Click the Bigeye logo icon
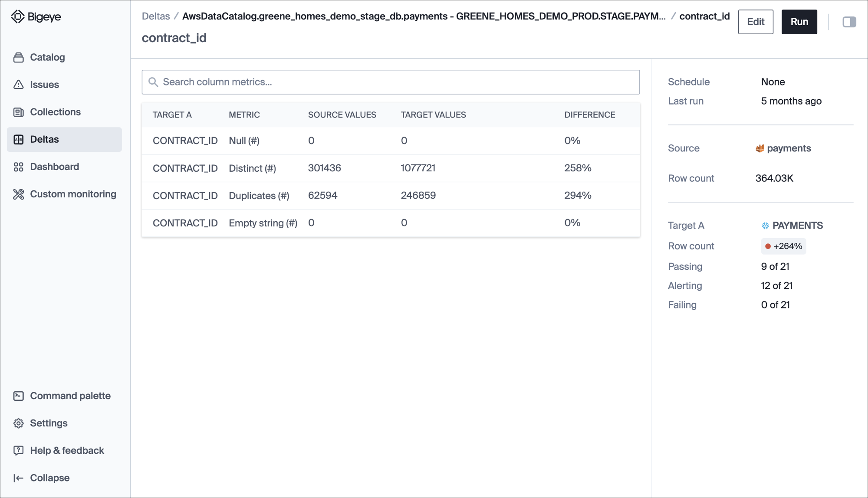This screenshot has width=868, height=498. pyautogui.click(x=18, y=16)
